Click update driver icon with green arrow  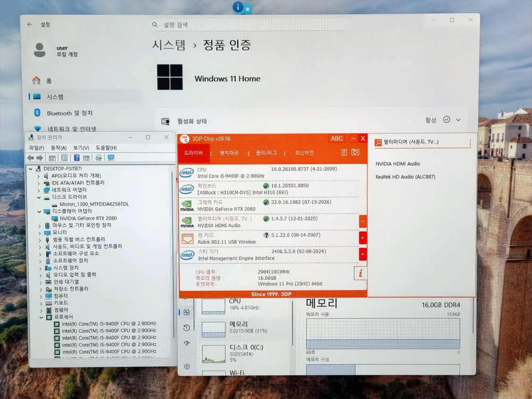coord(98,158)
